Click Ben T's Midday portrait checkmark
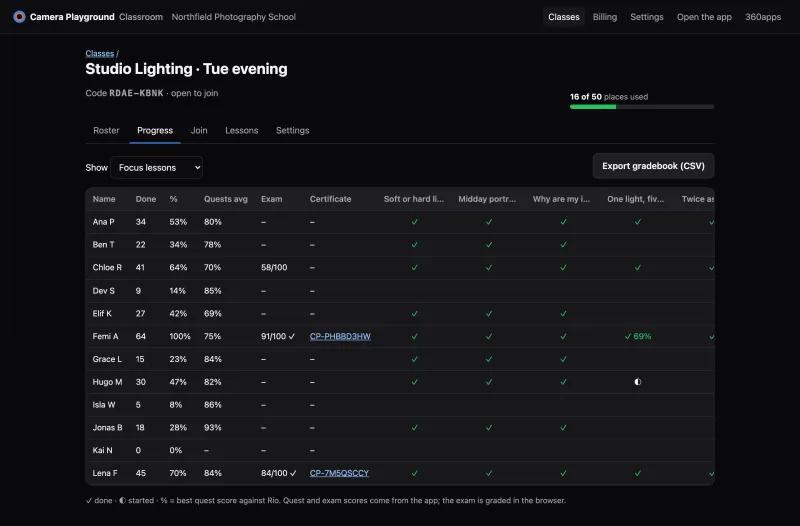The height and width of the screenshot is (526, 800). [489, 244]
